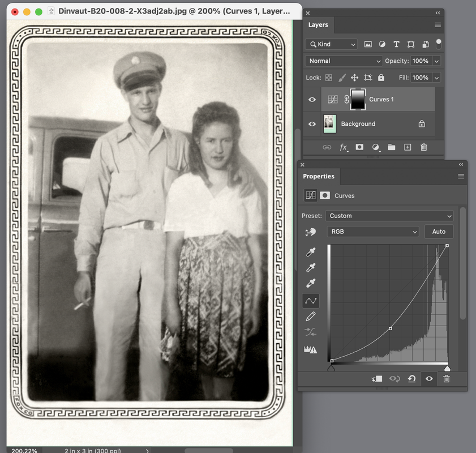This screenshot has width=476, height=453.
Task: Create a new layer with the plus icon
Action: tap(408, 147)
